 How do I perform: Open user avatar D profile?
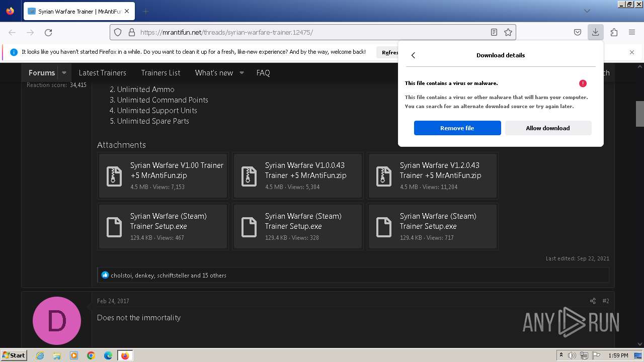[57, 321]
